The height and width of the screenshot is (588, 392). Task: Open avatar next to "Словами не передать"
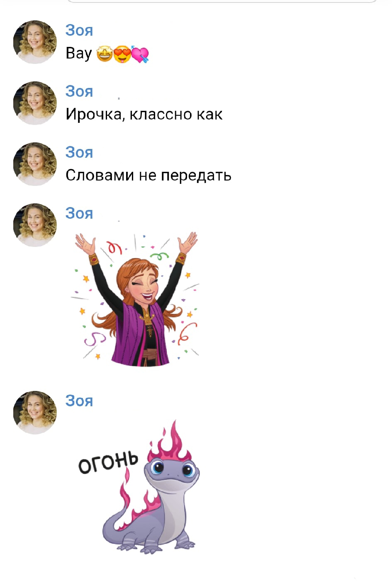(35, 164)
